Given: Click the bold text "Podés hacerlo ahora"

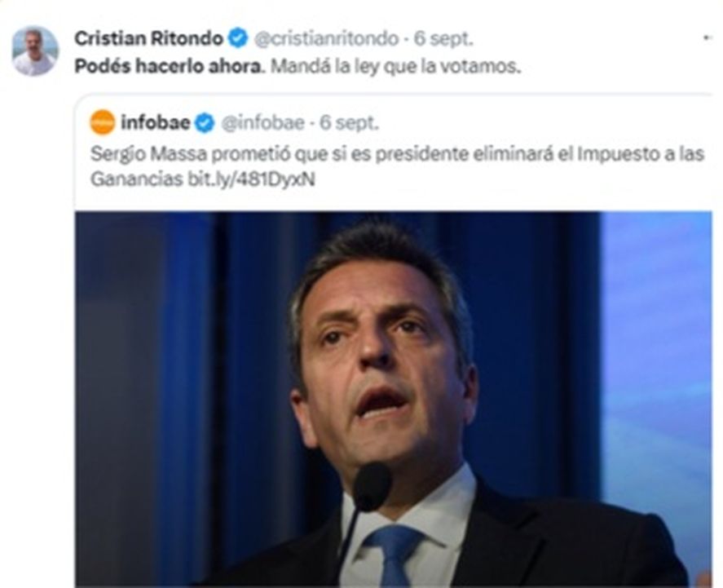Looking at the screenshot, I should [x=168, y=66].
